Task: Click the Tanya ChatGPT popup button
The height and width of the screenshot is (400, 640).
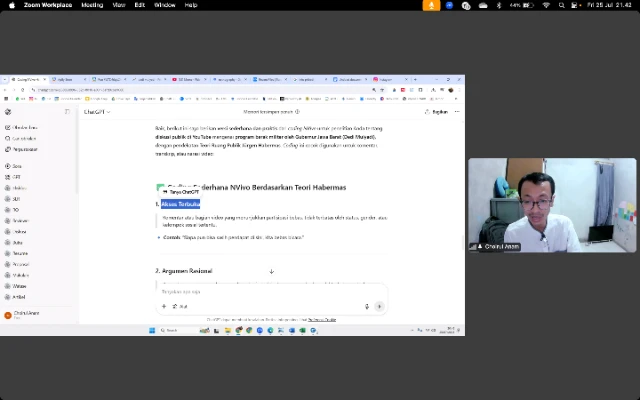Action: 181,192
